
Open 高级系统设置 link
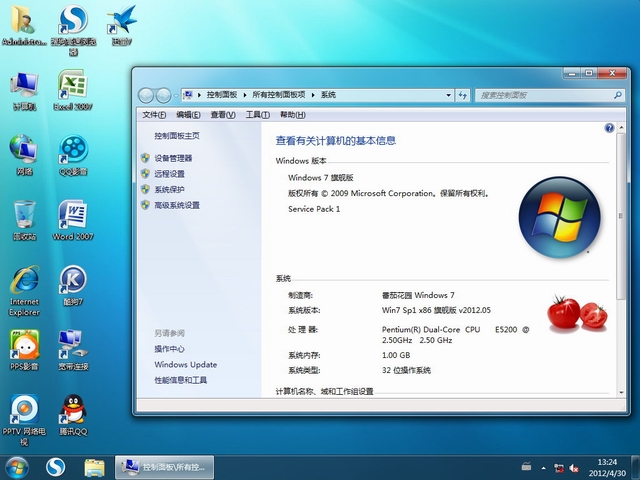click(x=177, y=205)
